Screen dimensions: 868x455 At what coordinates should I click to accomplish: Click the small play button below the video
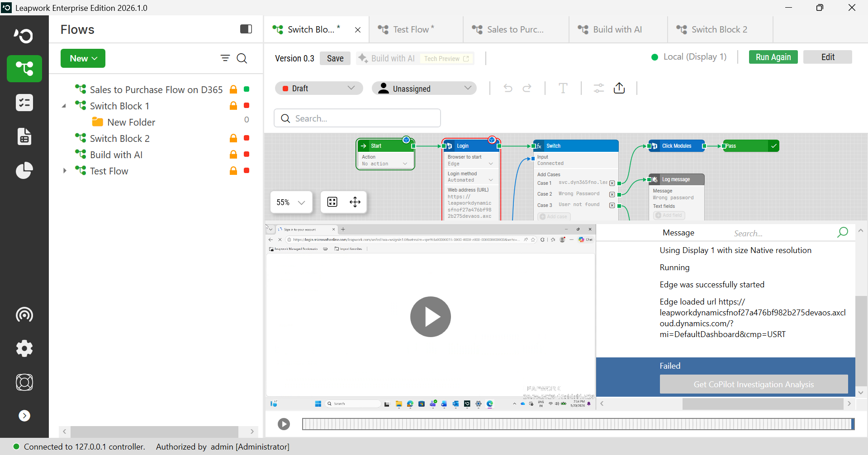click(x=284, y=424)
